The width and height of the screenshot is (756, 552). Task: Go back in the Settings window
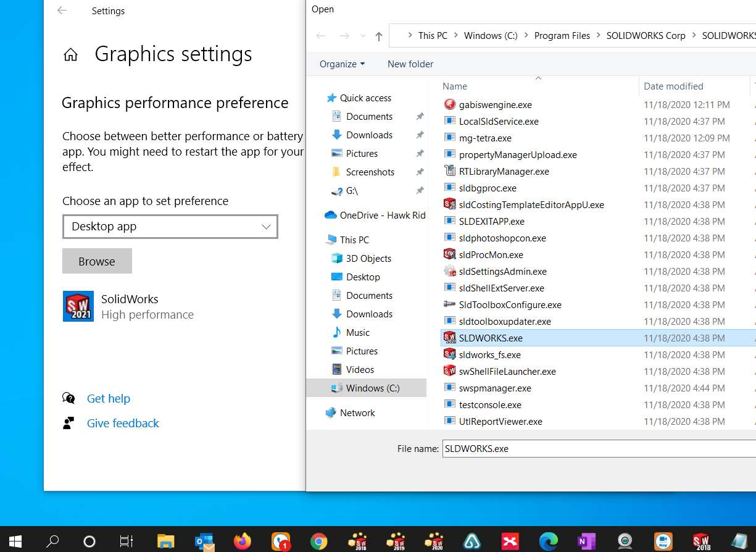[x=62, y=10]
